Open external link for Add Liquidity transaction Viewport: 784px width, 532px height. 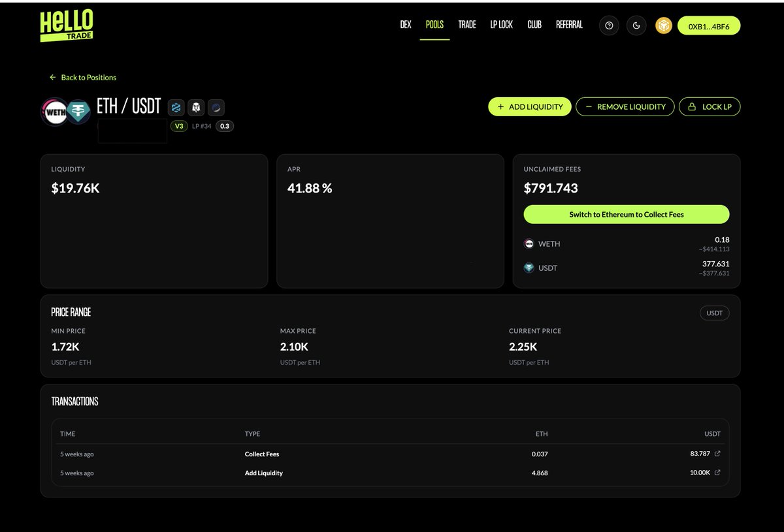click(717, 473)
